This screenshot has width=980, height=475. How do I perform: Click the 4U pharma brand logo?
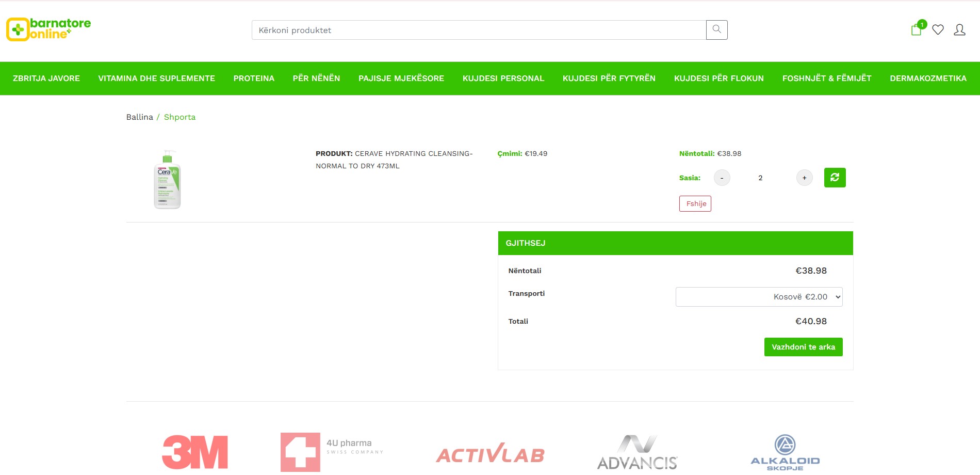[332, 452]
